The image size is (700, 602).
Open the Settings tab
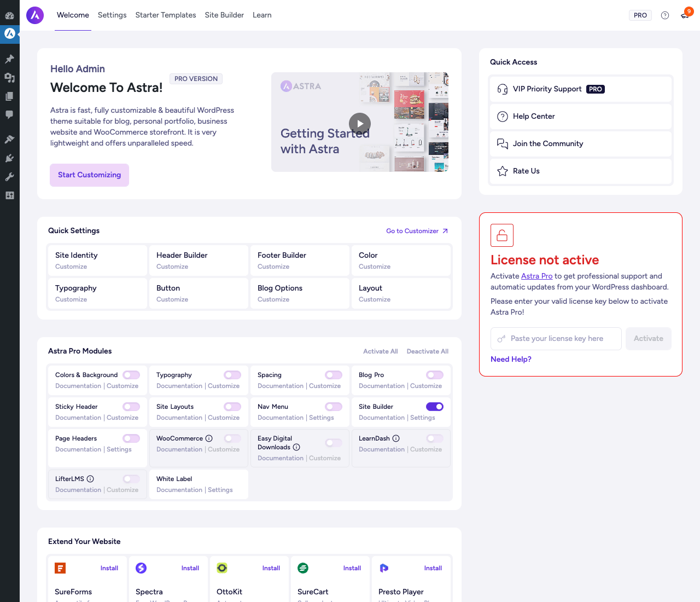pyautogui.click(x=112, y=15)
